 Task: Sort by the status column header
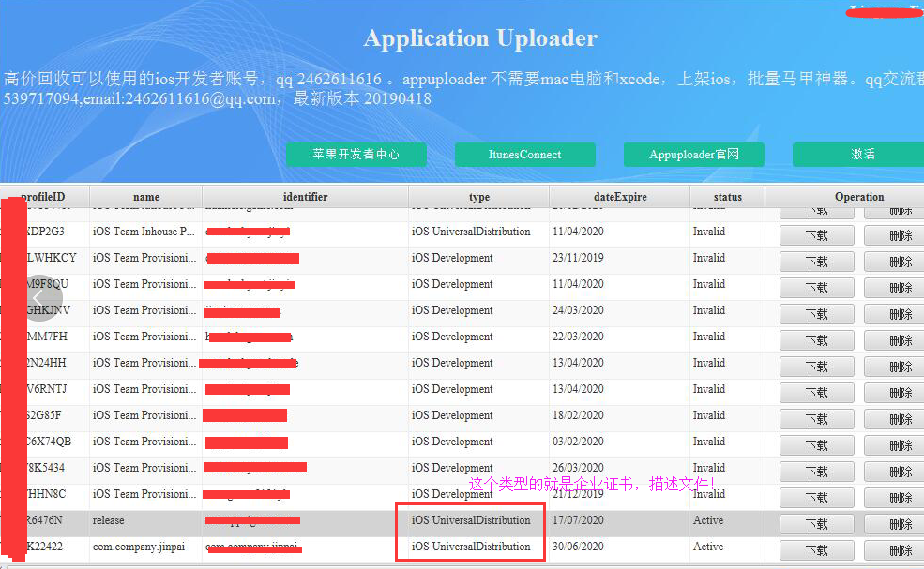click(x=727, y=197)
